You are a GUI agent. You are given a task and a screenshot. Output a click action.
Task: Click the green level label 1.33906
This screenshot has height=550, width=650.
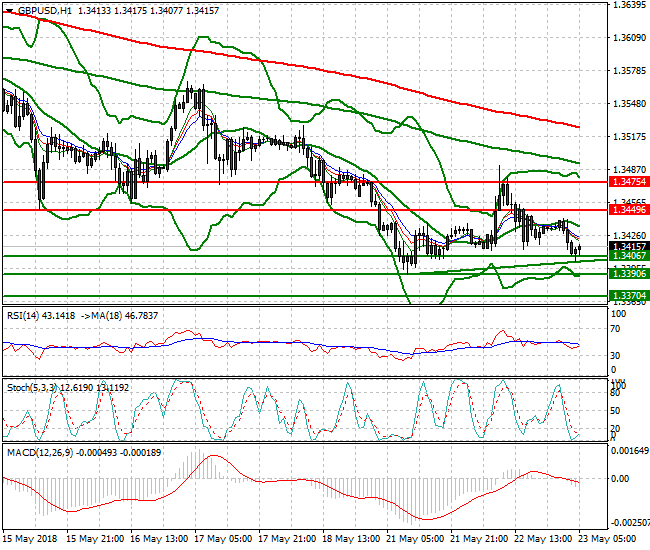[x=629, y=274]
